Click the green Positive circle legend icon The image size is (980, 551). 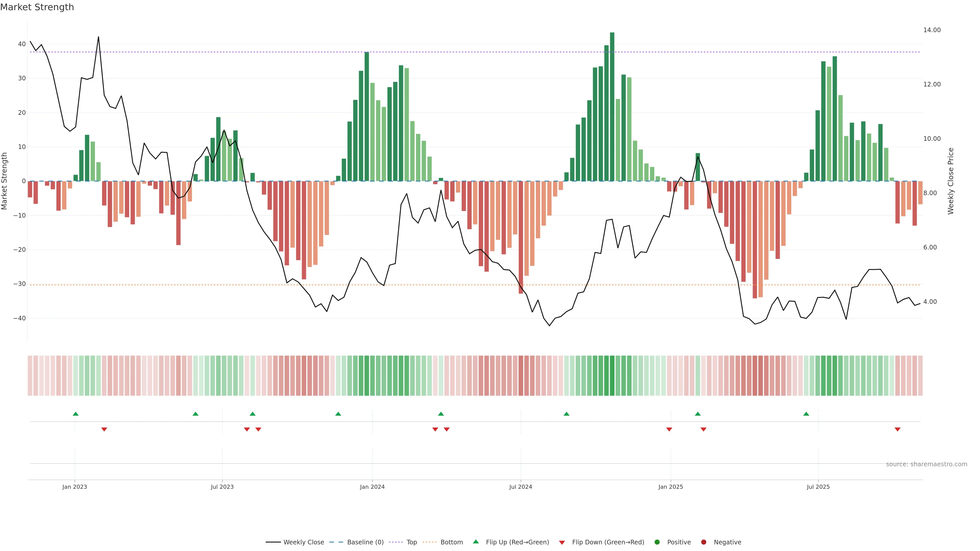click(x=657, y=542)
